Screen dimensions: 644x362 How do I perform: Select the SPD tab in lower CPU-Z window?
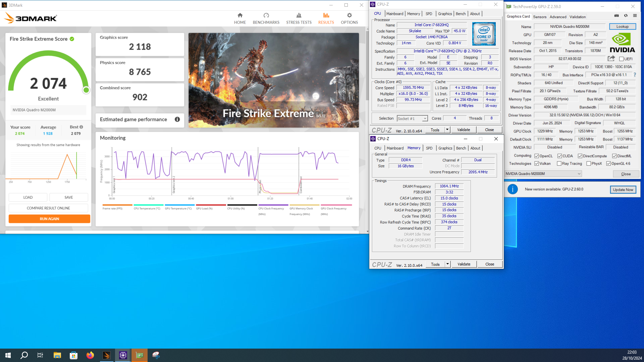point(429,148)
